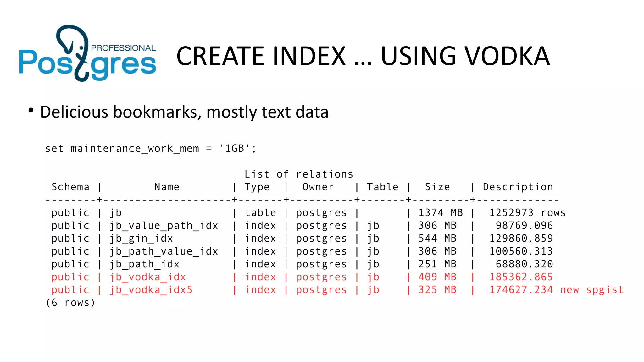Image resolution: width=644 pixels, height=362 pixels.
Task: Select the red 'jb_vodka_idx5' name cell
Action: tap(151, 290)
